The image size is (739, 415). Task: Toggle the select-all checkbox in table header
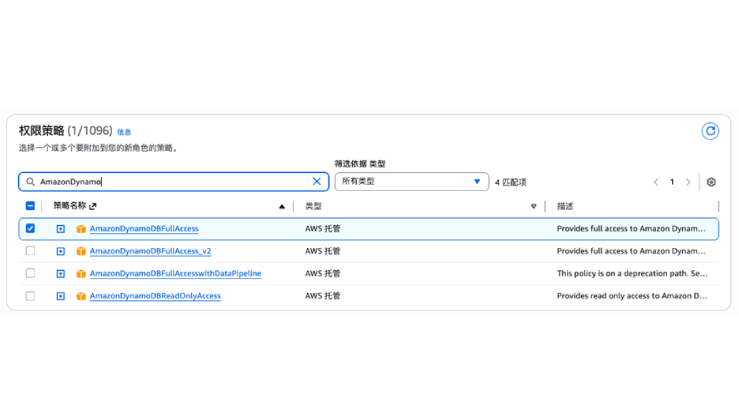30,206
